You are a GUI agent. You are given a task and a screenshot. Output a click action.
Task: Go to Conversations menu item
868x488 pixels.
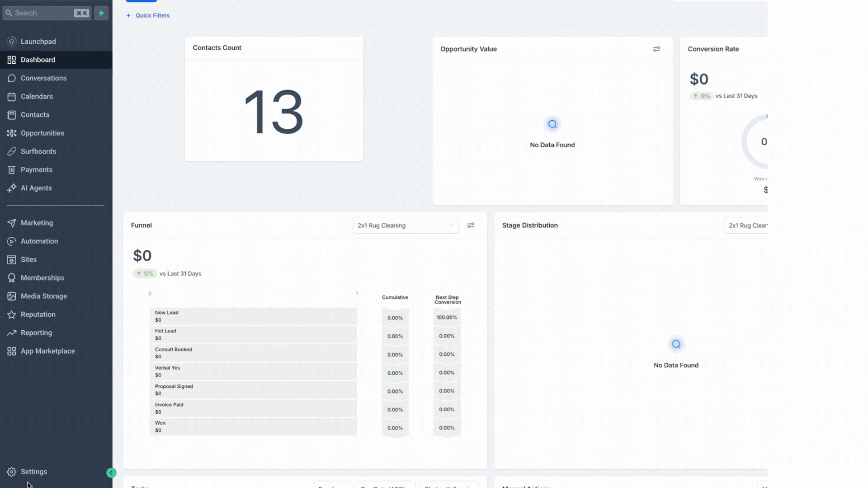click(x=43, y=78)
